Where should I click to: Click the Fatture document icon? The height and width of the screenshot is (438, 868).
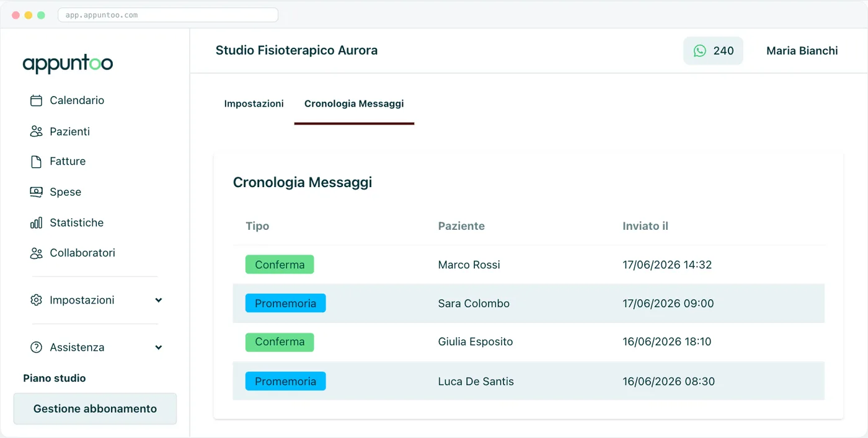(37, 162)
